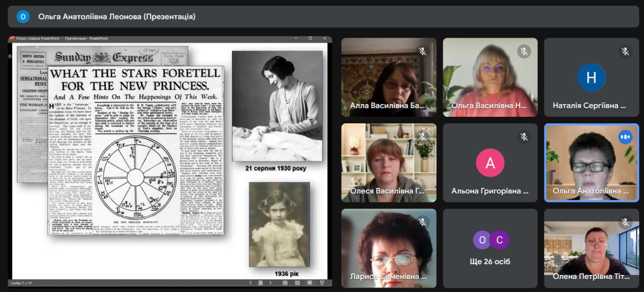Advance to the next slide using the arrow
Viewport: 644px width, 292px height.
coord(270,283)
